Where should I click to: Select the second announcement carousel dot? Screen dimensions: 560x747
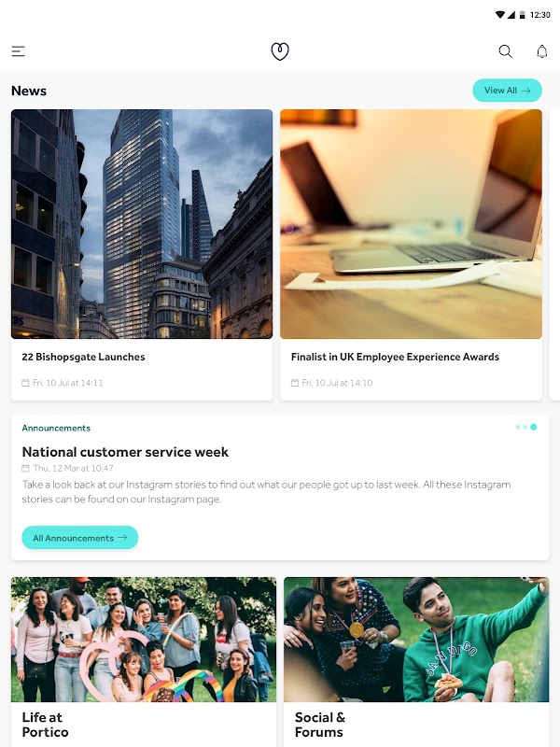click(x=525, y=427)
